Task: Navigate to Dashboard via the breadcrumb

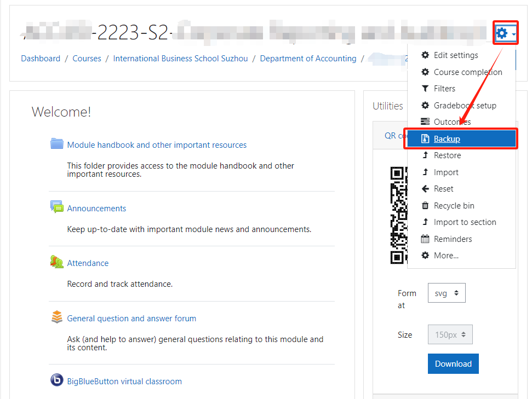Action: pyautogui.click(x=40, y=58)
